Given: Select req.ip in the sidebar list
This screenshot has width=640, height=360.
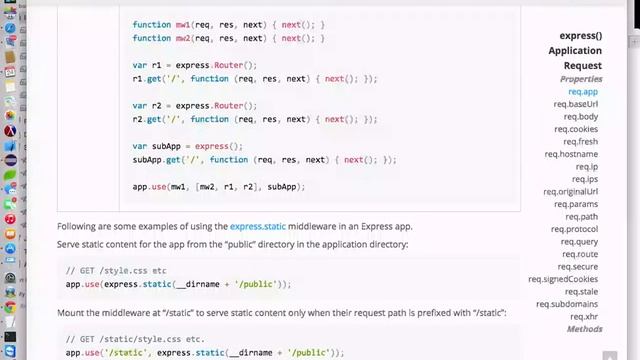Looking at the screenshot, I should [x=587, y=167].
